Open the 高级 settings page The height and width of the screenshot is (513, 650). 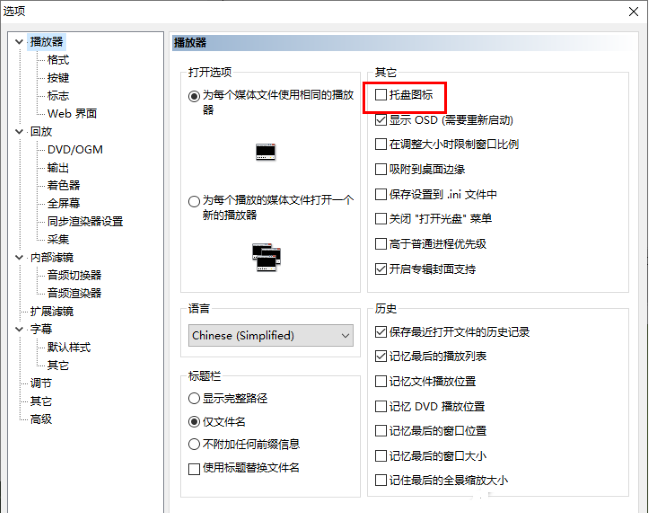click(x=41, y=419)
